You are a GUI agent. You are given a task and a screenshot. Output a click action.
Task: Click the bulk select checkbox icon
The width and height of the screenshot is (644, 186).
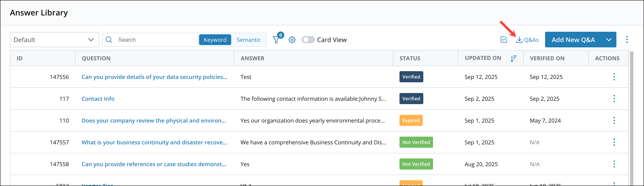[x=504, y=39]
